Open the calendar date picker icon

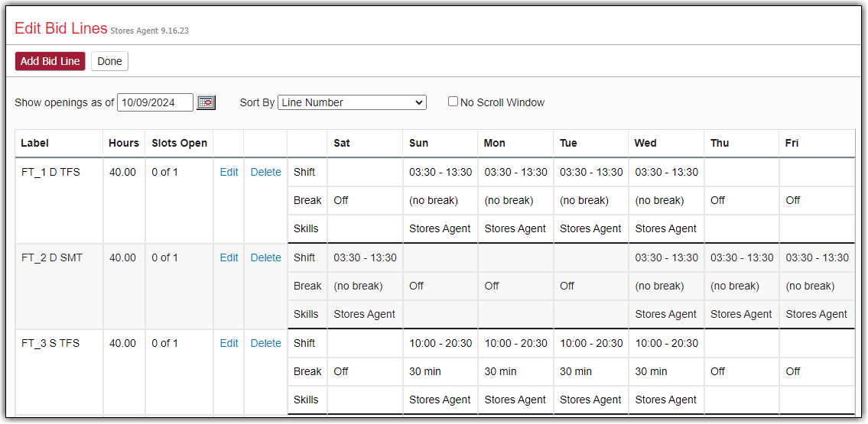click(206, 102)
